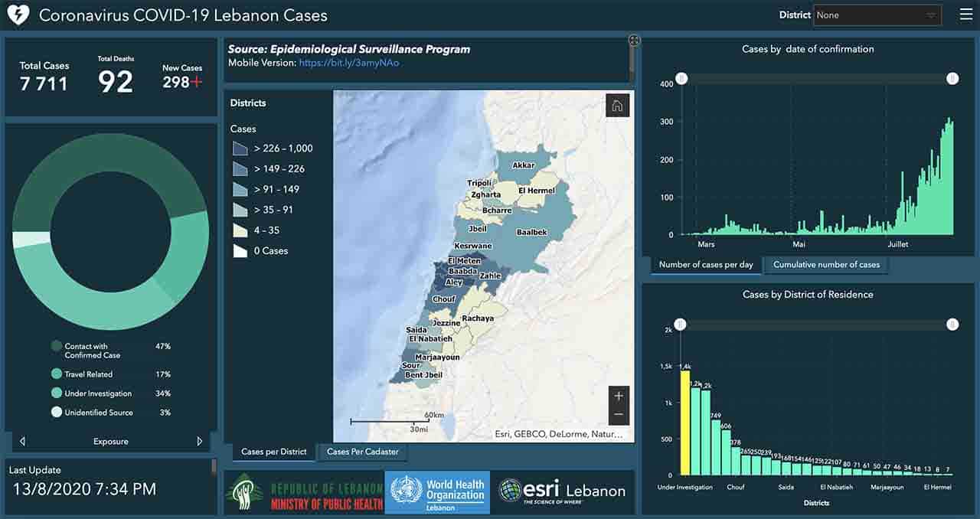Open the District dropdown filter
This screenshot has width=980, height=519.
877,15
